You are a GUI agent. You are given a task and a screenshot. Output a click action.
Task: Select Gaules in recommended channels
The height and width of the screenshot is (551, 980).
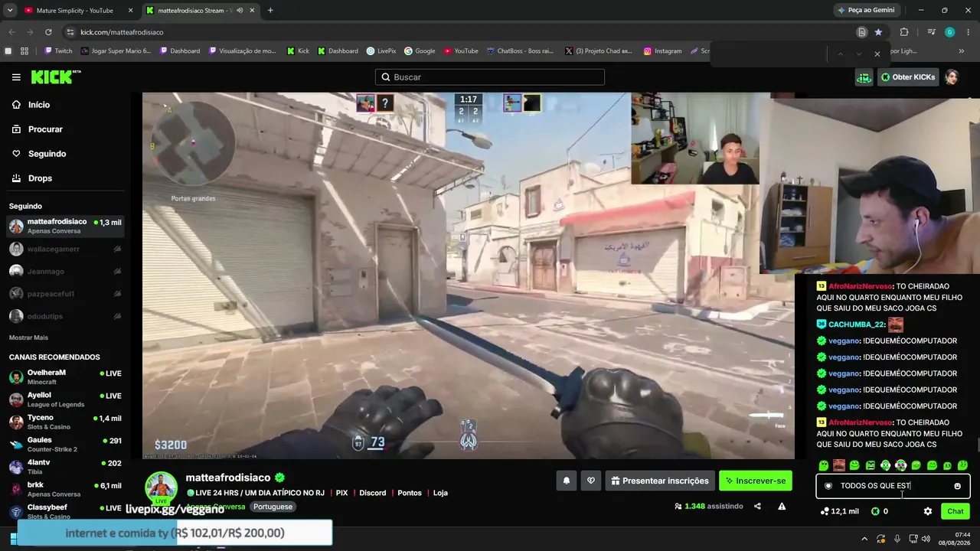pos(65,444)
